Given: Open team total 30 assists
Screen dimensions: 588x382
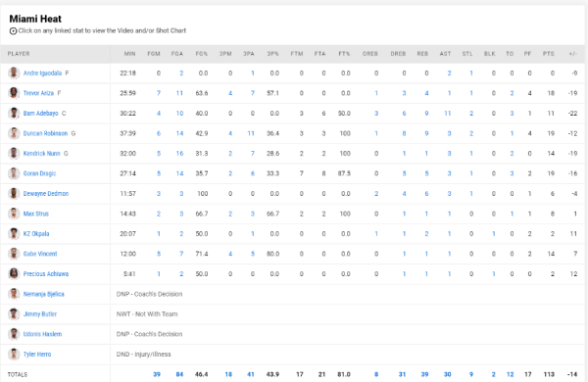Looking at the screenshot, I should [x=448, y=374].
